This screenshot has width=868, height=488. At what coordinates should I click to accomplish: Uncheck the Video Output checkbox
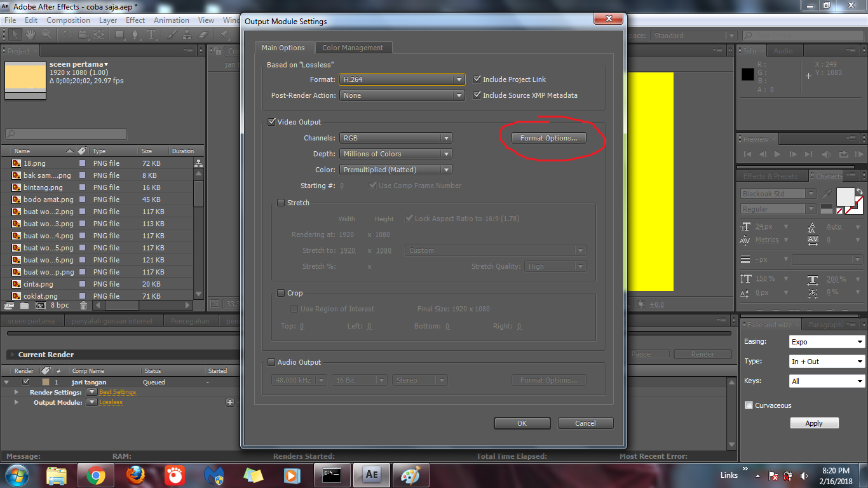pos(272,122)
